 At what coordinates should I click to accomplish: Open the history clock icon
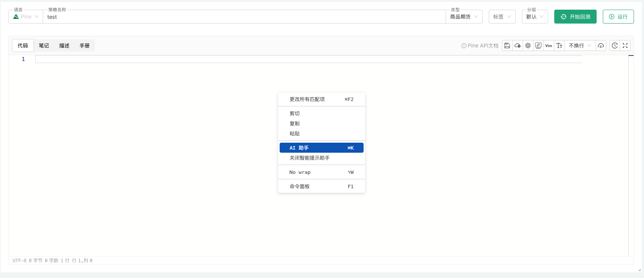tap(615, 45)
